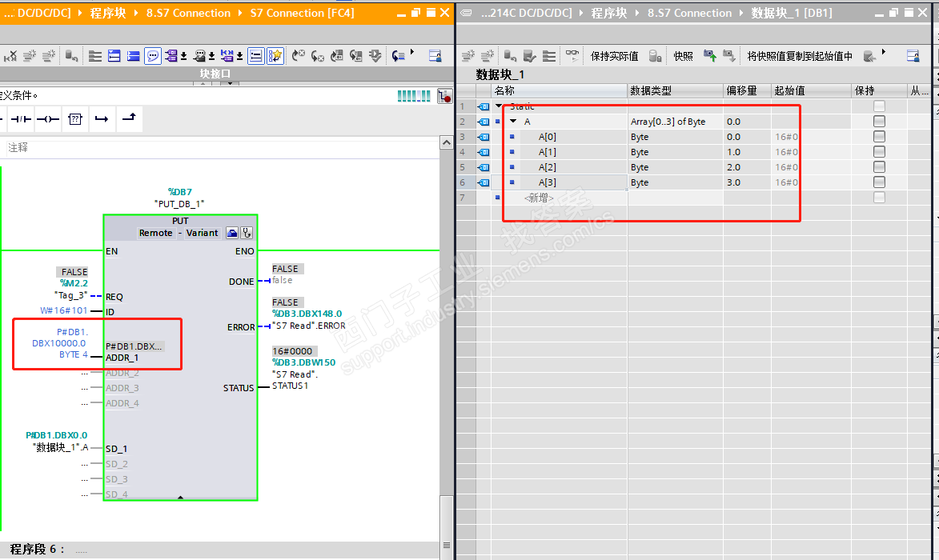Insert a close branch

click(129, 118)
